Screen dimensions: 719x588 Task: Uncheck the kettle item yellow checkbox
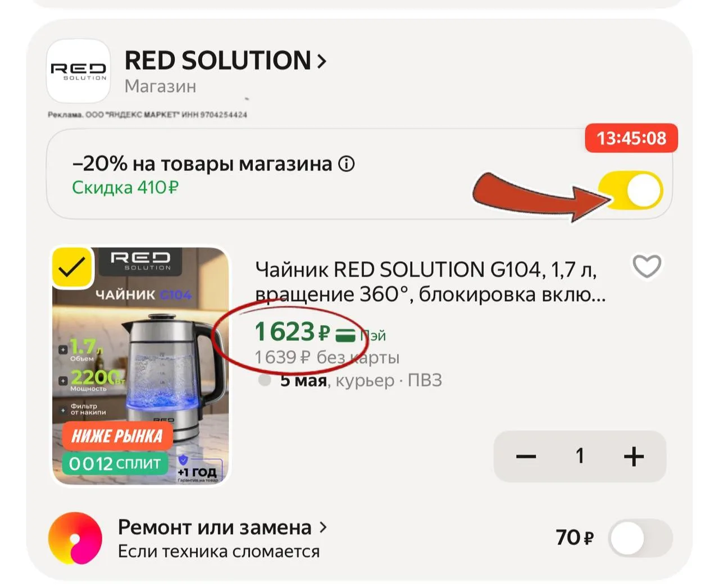[72, 267]
